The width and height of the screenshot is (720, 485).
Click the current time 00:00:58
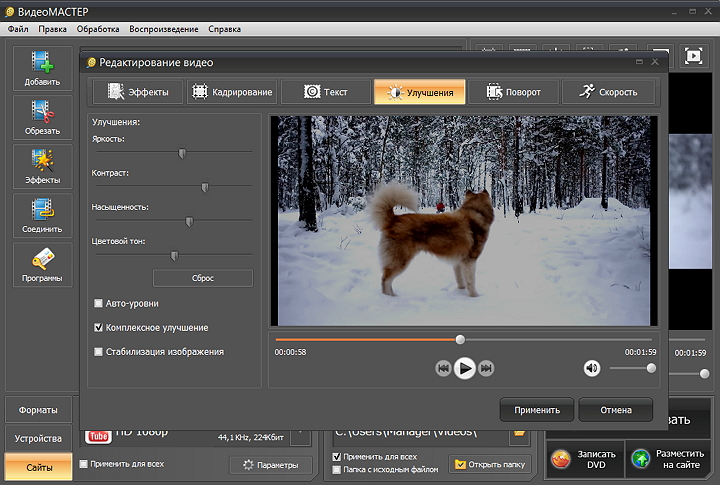[290, 352]
